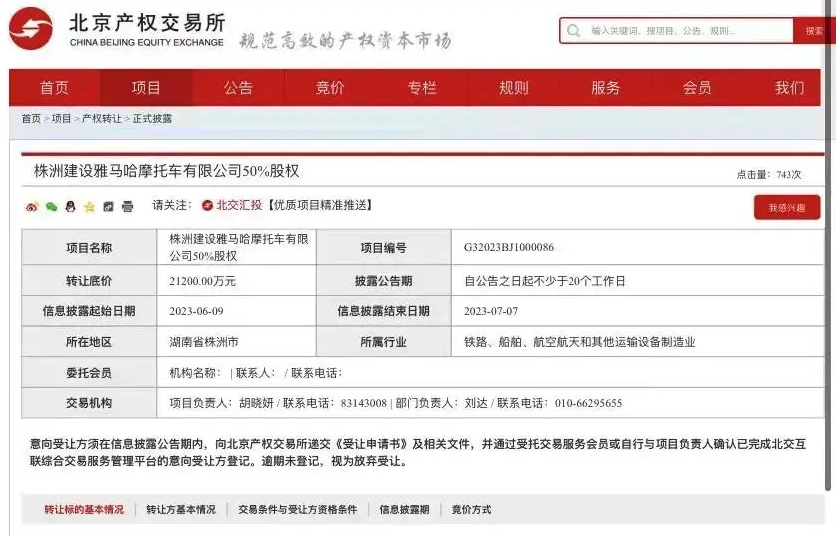Screen dimensions: 836x536
Task: Open 专栏 in main navigation
Action: click(x=422, y=87)
